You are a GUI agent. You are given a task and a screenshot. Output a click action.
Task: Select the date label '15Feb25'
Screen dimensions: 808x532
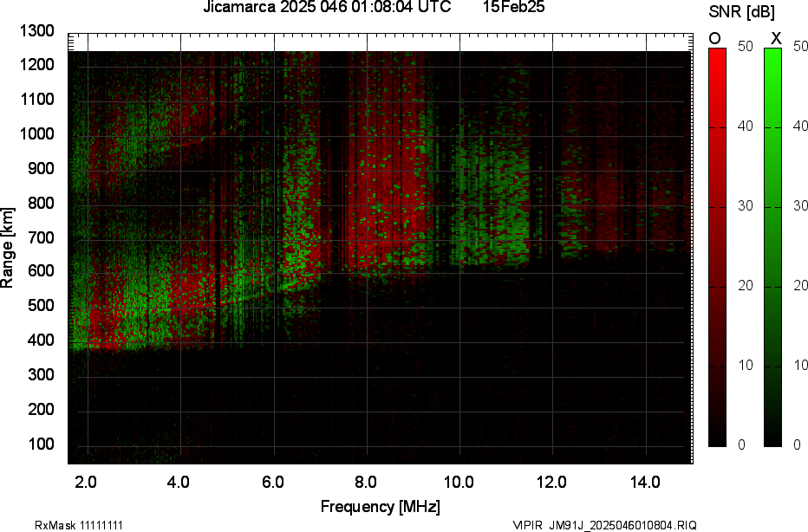tap(514, 7)
